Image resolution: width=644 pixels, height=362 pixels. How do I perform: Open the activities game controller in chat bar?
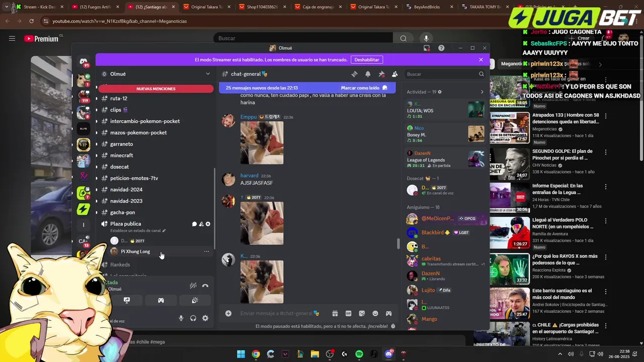coord(388,313)
